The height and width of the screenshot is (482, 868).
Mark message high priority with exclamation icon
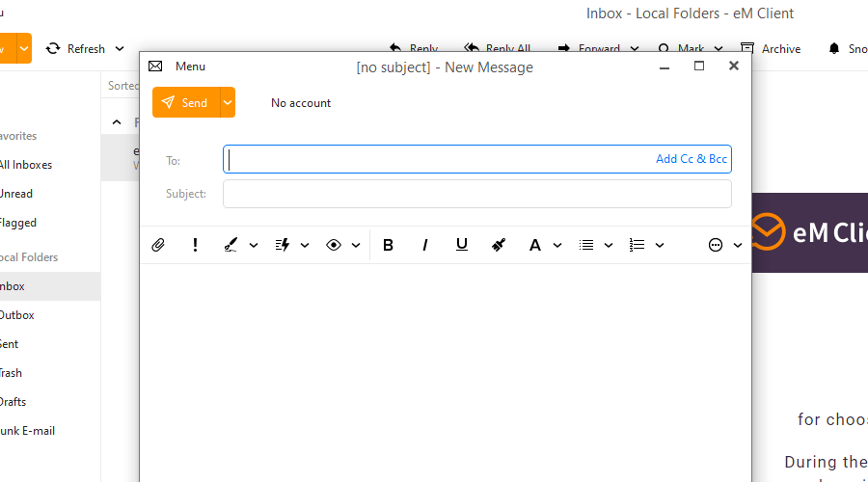195,245
